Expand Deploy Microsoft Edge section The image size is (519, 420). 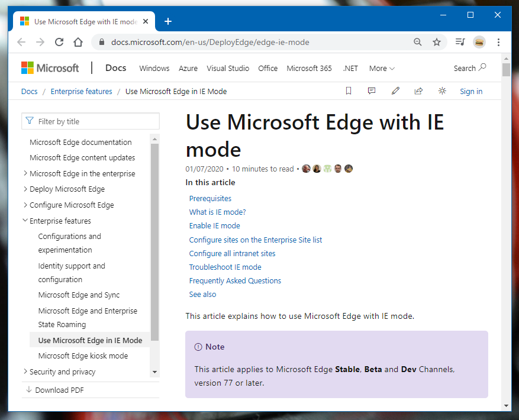coord(25,189)
